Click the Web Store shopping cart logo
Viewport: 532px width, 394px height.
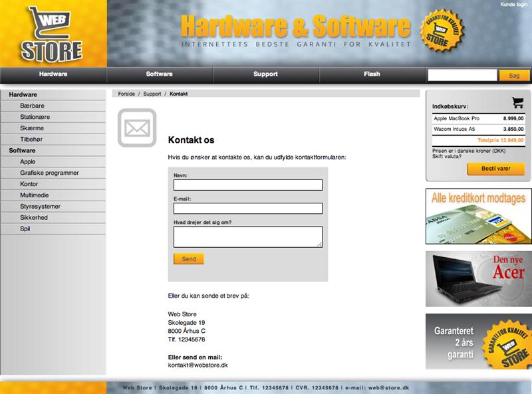[x=52, y=33]
